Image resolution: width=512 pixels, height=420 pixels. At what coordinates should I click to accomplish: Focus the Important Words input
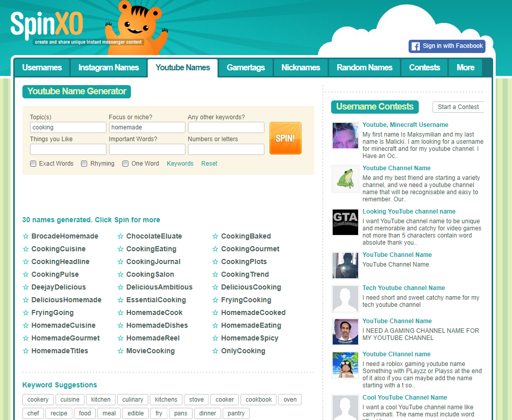tap(147, 149)
